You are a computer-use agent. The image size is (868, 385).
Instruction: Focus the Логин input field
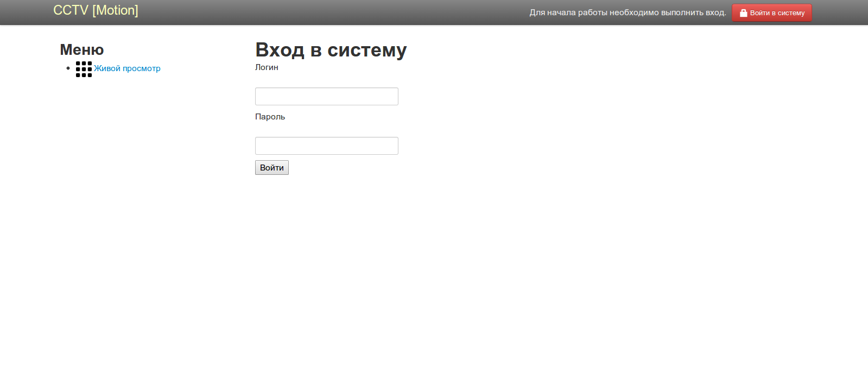327,96
